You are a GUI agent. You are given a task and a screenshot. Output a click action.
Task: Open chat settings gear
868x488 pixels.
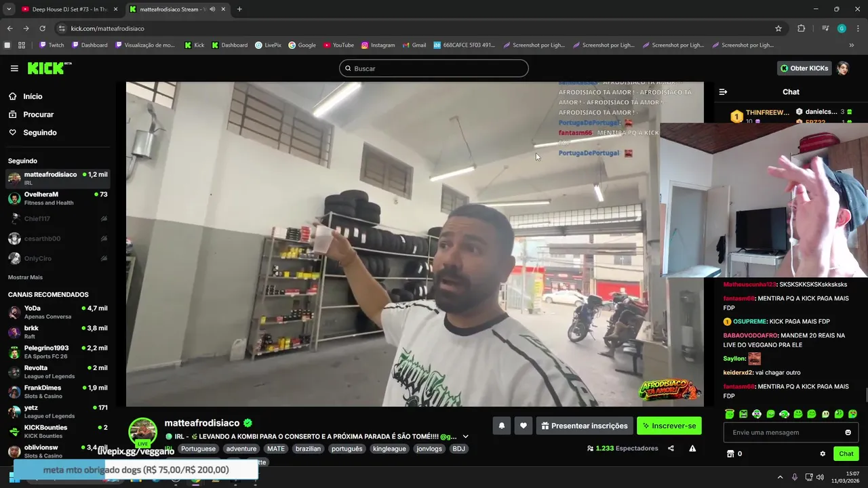823,453
